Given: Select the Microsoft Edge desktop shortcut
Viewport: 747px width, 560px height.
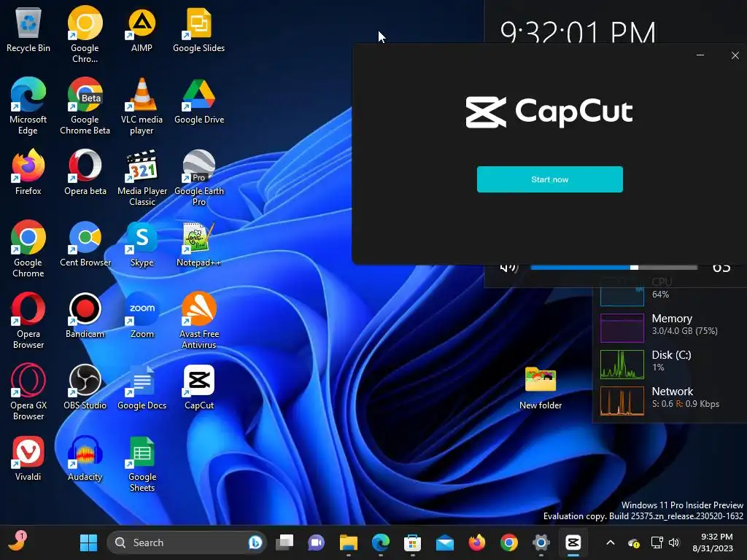Looking at the screenshot, I should (28, 106).
